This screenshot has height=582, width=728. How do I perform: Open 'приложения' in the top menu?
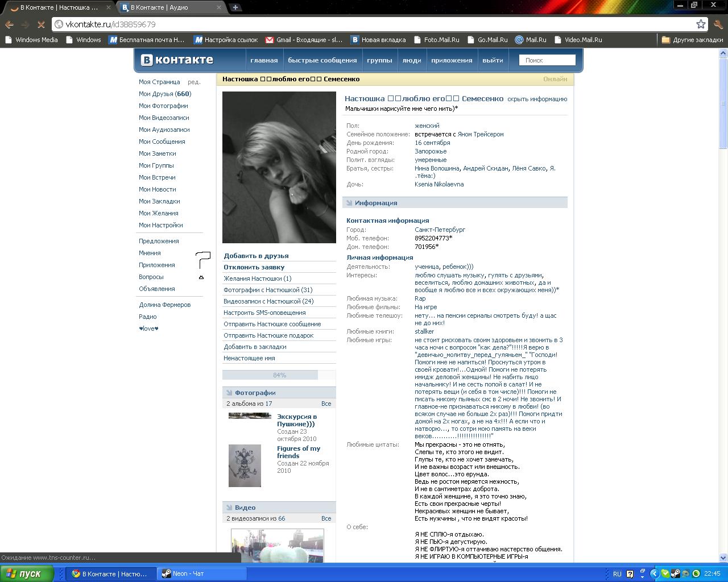(x=452, y=60)
